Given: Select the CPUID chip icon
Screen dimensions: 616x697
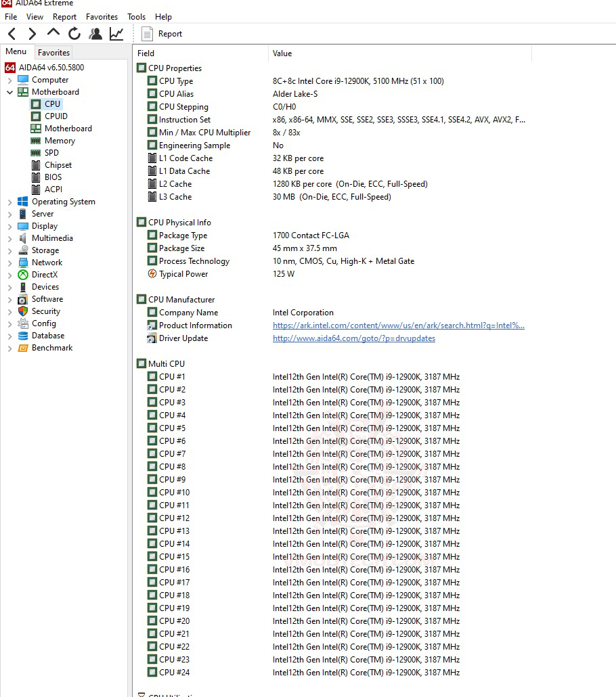Looking at the screenshot, I should point(36,116).
